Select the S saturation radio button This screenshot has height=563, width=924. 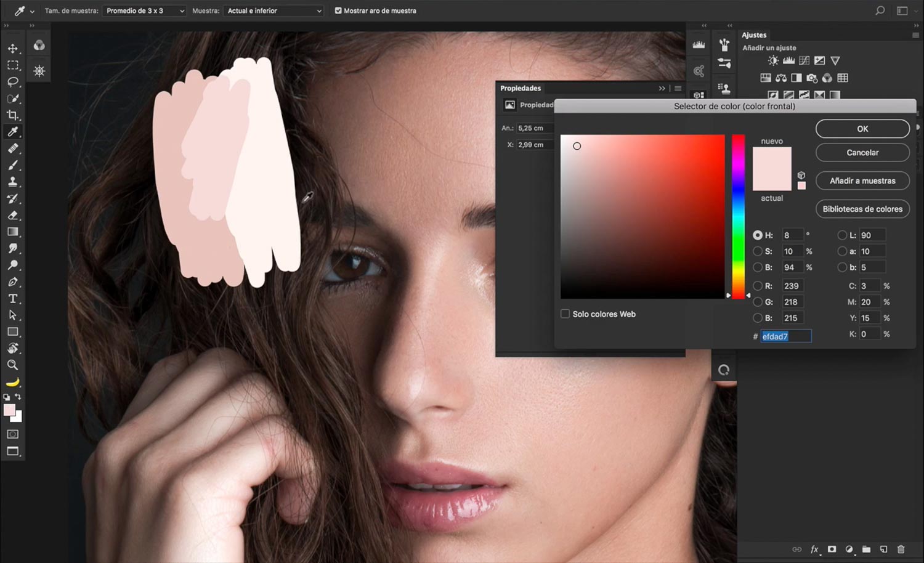tap(758, 251)
